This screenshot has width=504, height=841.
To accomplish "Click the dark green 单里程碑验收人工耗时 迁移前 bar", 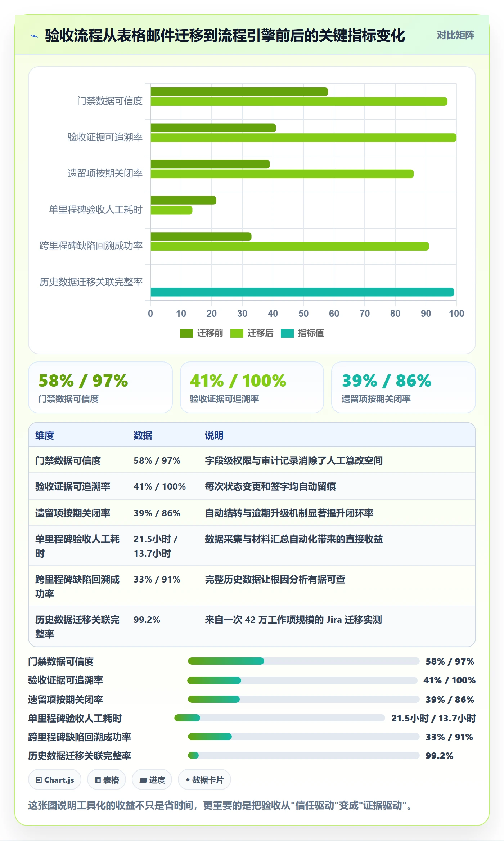I will point(183,200).
